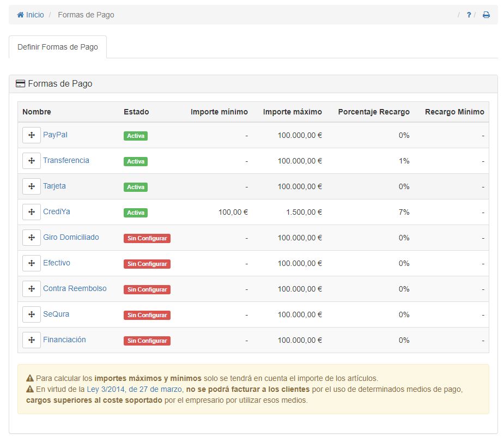Click the move handle for PayPal row

pyautogui.click(x=32, y=135)
